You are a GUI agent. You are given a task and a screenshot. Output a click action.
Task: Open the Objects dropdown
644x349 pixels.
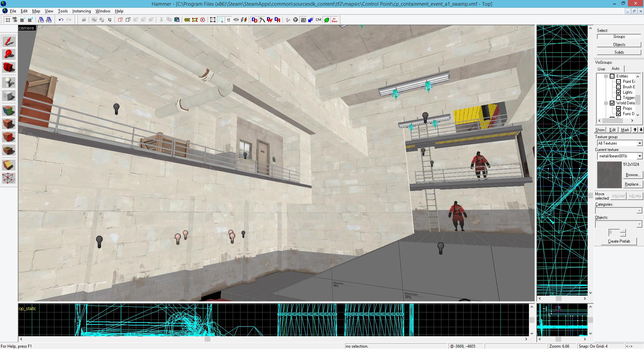[x=639, y=224]
